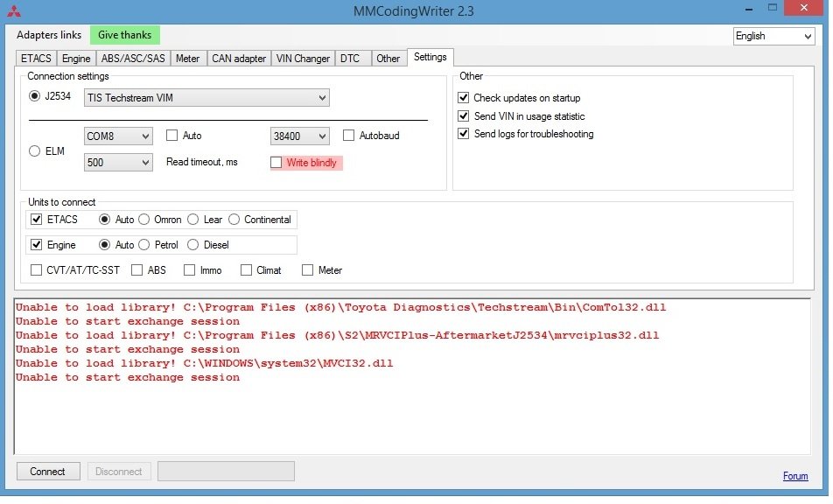The height and width of the screenshot is (504, 833).
Task: Enable the Climat unit checkbox
Action: point(246,270)
